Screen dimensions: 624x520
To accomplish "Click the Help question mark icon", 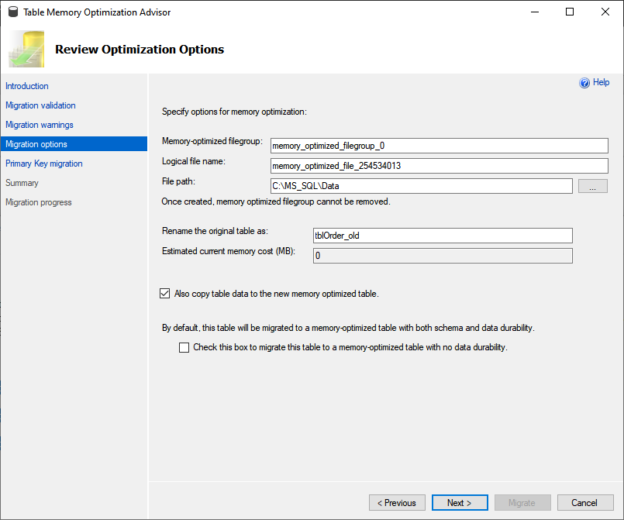I will pyautogui.click(x=585, y=83).
